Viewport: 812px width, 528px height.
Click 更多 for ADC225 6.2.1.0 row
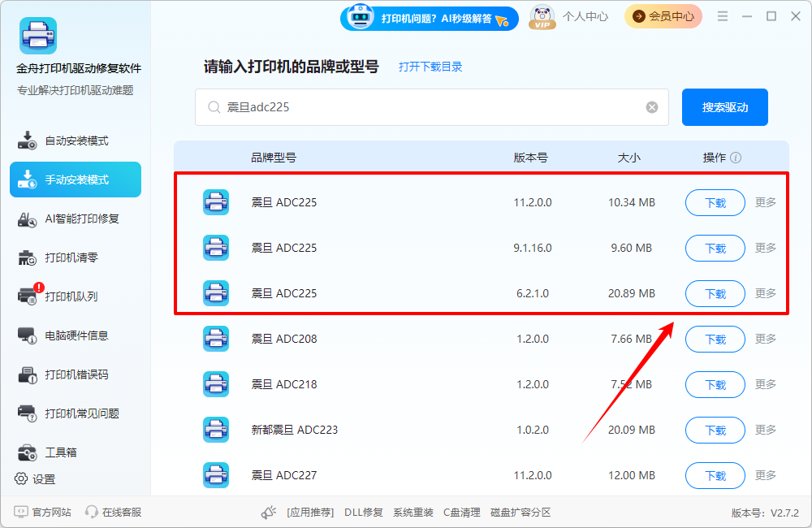point(766,293)
